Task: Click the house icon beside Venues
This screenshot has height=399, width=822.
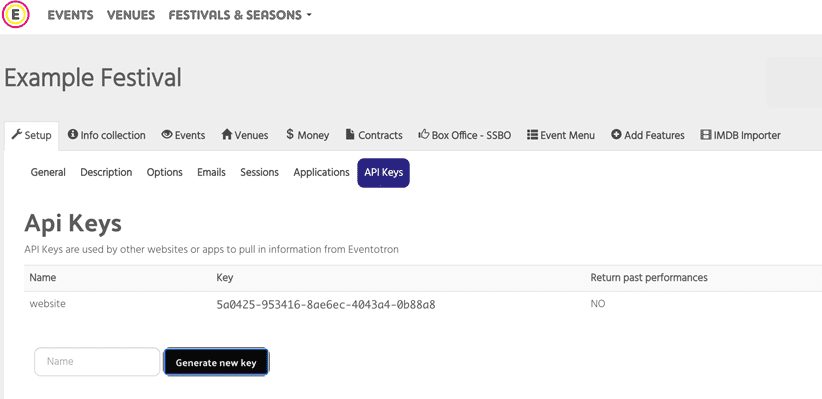Action: pos(226,135)
